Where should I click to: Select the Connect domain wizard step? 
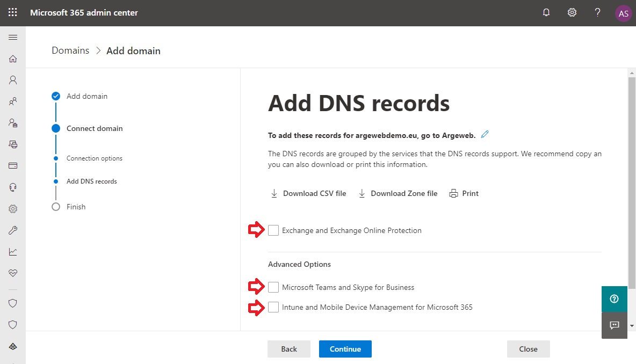click(87, 128)
